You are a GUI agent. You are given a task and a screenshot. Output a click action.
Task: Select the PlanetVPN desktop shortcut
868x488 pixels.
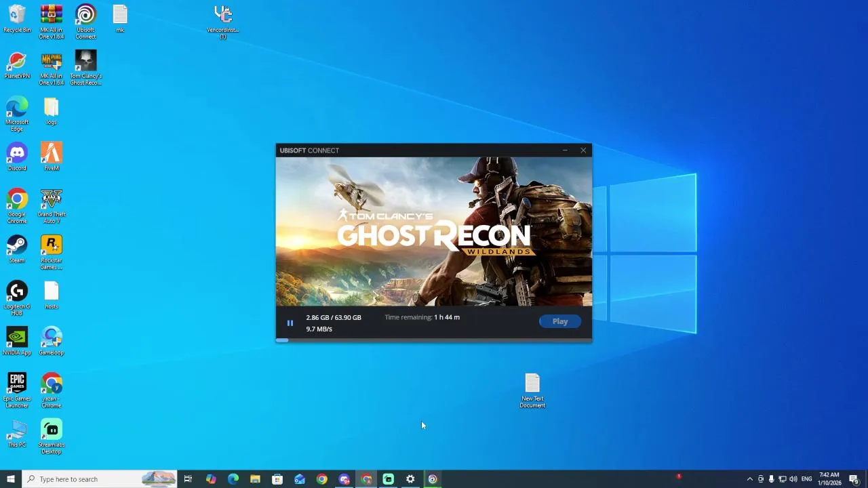coord(17,65)
